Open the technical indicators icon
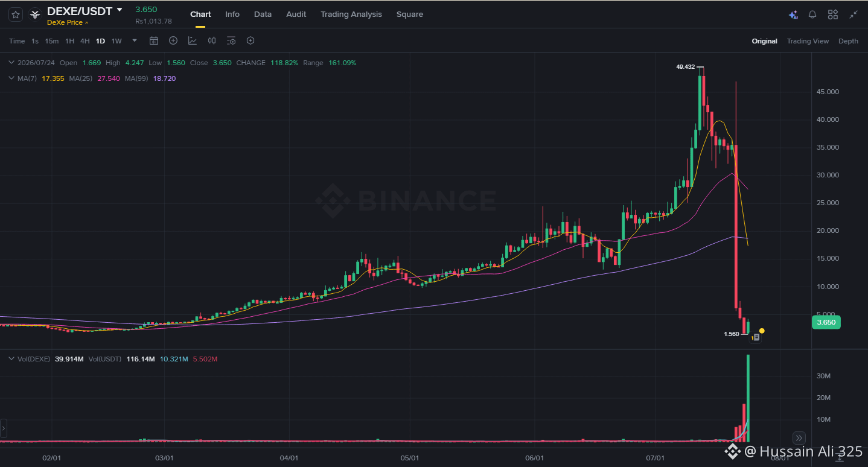868x467 pixels. point(193,40)
